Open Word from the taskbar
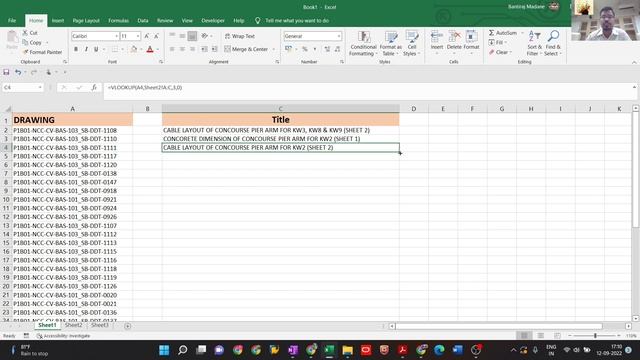The image size is (640, 360). pyautogui.click(x=458, y=350)
